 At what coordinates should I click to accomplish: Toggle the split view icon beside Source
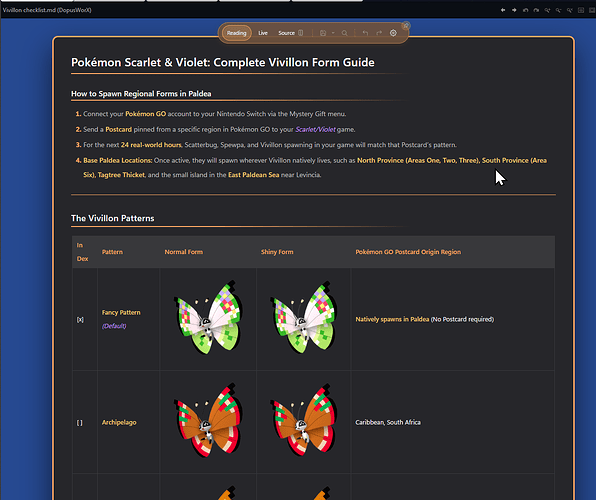(x=301, y=33)
